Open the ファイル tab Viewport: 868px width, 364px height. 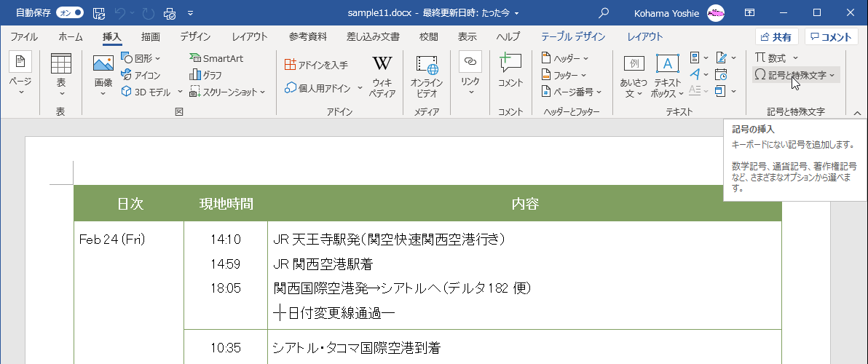[x=24, y=37]
